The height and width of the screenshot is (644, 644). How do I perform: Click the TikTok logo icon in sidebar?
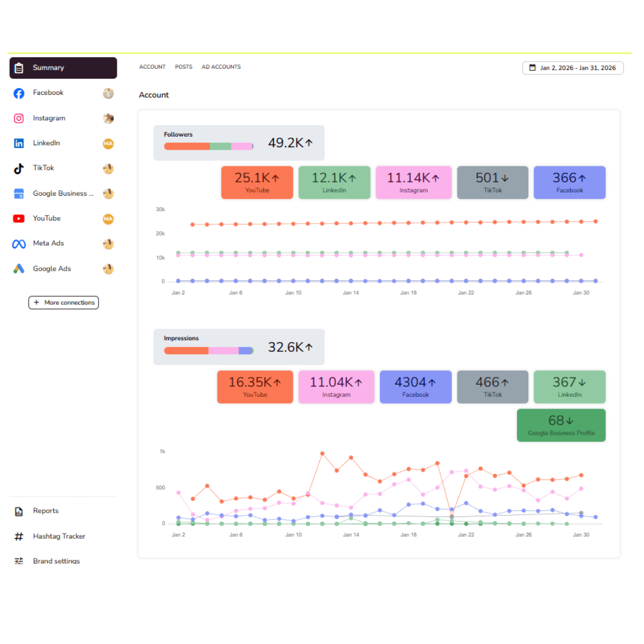pos(19,168)
